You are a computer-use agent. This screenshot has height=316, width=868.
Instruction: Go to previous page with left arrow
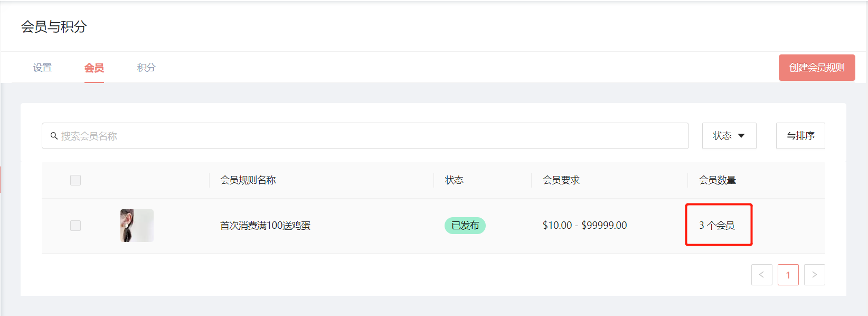coord(761,275)
